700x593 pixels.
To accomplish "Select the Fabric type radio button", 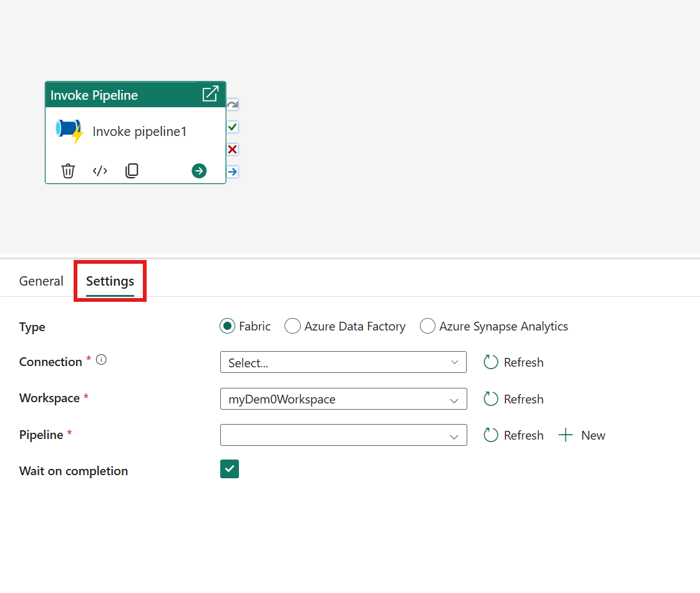I will [x=227, y=326].
